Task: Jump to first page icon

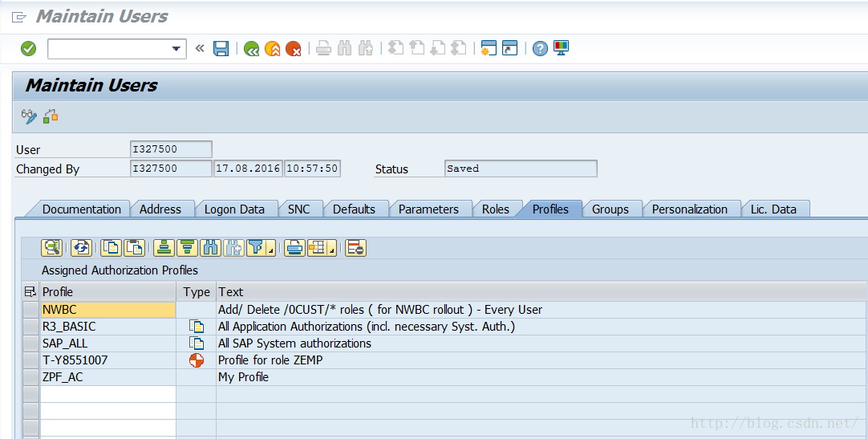Action: pyautogui.click(x=395, y=49)
